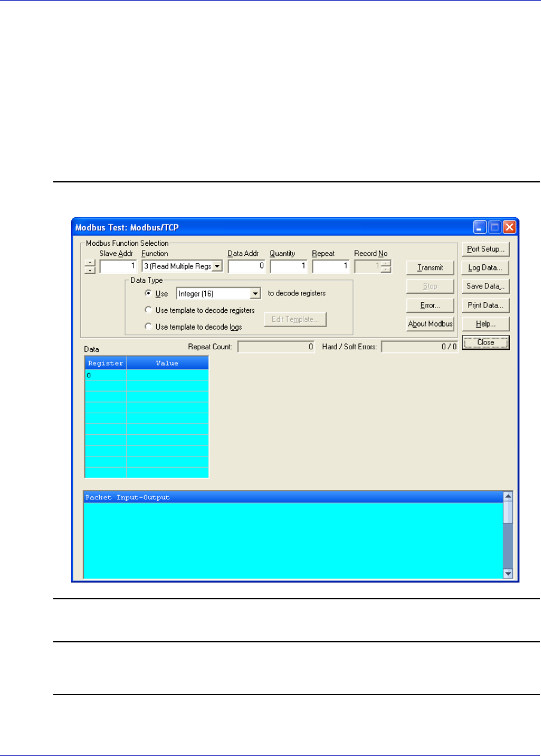Select register 0 row in Data table
This screenshot has width=541, height=756.
147,375
